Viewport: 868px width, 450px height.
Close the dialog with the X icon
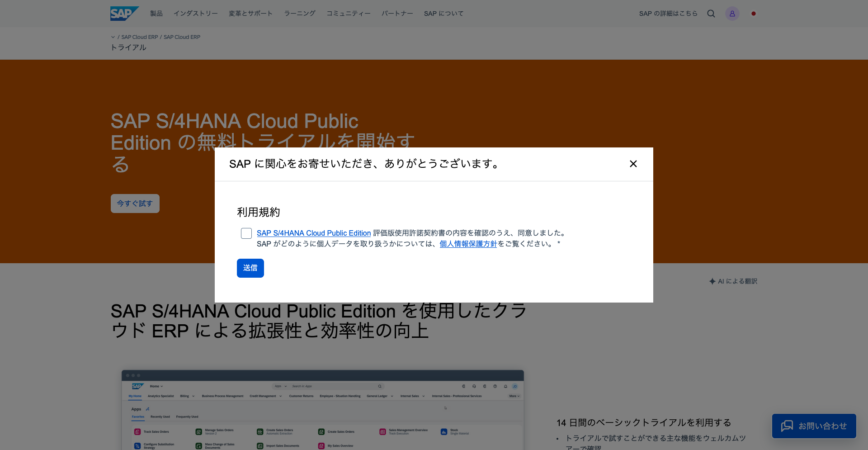click(x=633, y=164)
